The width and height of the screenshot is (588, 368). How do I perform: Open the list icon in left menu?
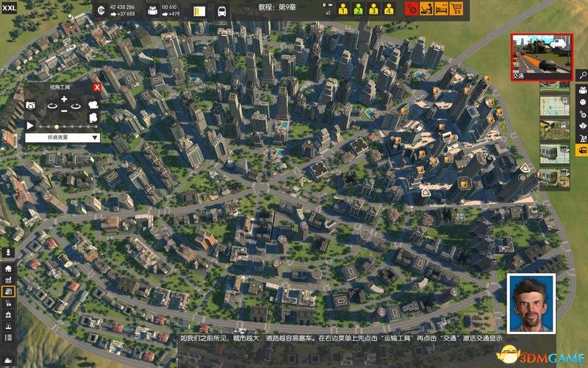tap(8, 338)
